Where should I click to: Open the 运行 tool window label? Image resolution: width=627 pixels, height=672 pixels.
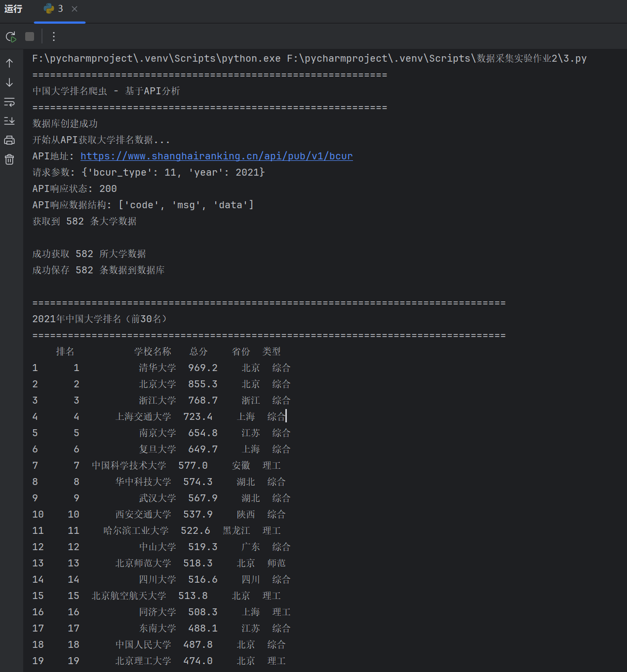pyautogui.click(x=13, y=9)
